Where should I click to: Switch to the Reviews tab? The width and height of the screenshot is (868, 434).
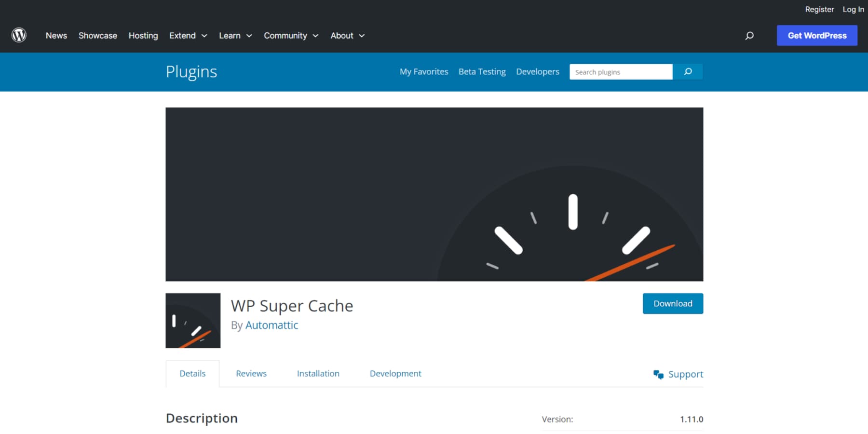[x=251, y=373]
